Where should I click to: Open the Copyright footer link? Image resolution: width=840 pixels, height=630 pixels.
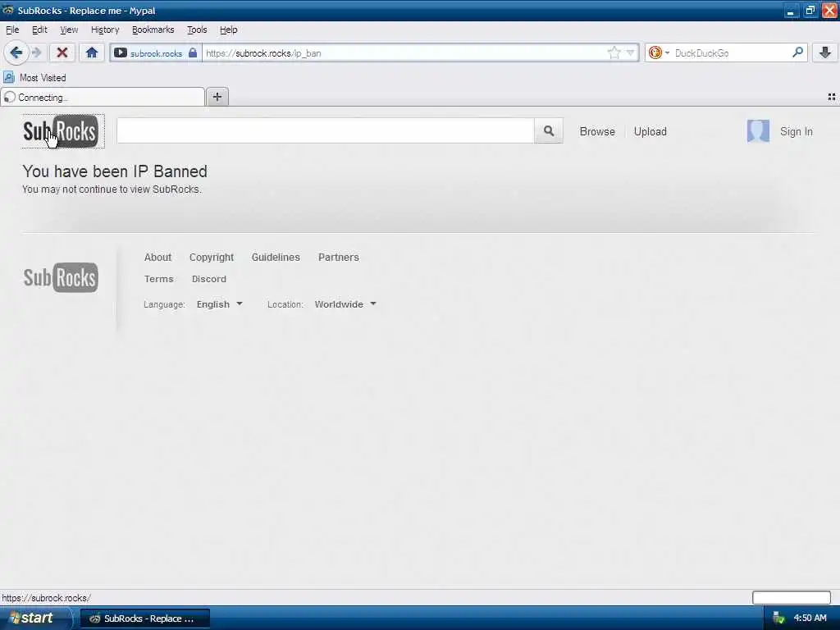[212, 257]
